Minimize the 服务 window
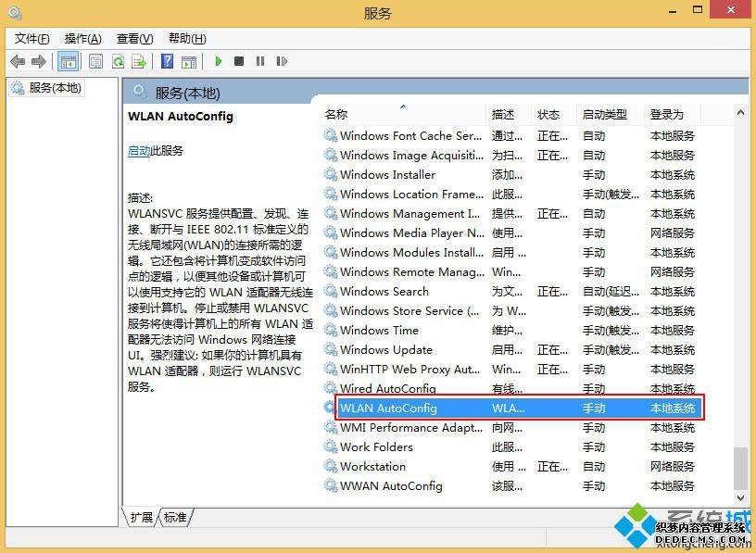This screenshot has height=553, width=756. point(673,10)
